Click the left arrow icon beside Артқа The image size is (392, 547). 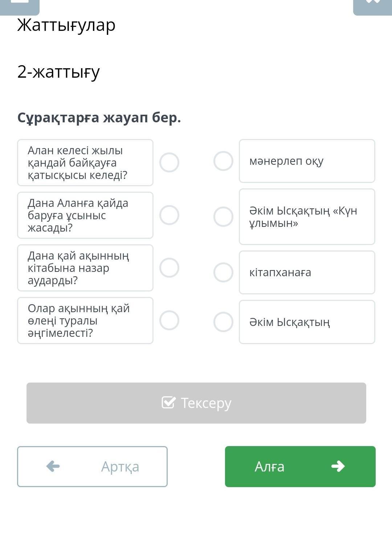pos(53,466)
